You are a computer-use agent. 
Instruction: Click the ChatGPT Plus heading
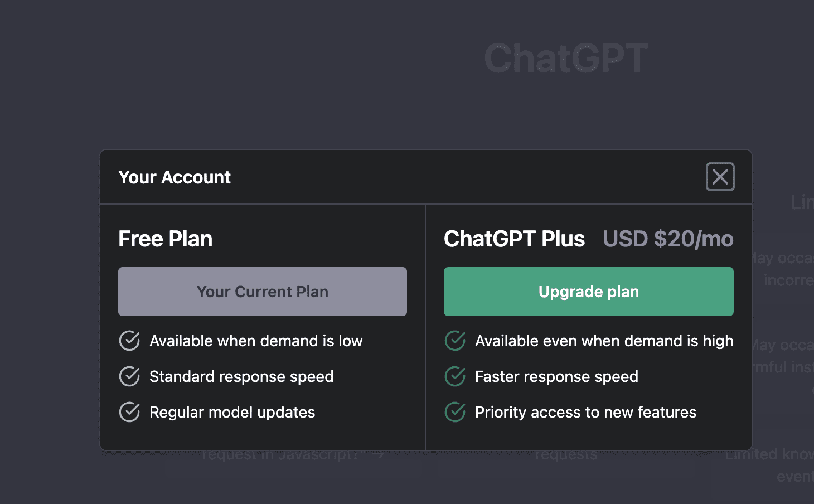pyautogui.click(x=514, y=239)
